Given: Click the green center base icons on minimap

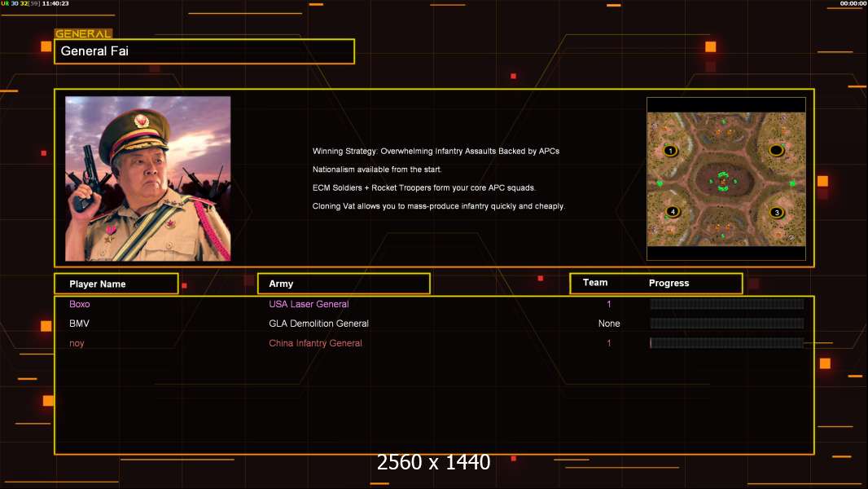Looking at the screenshot, I should pos(723,182).
